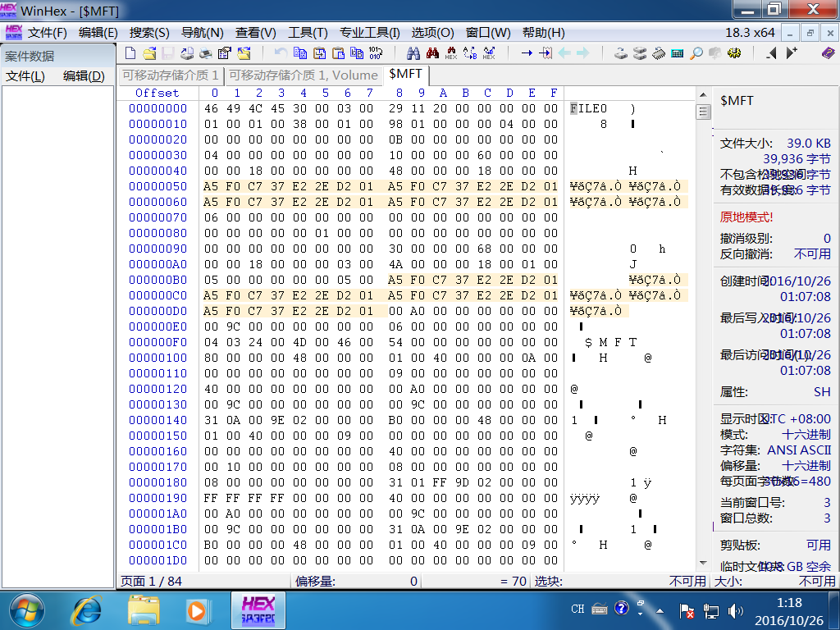The width and height of the screenshot is (840, 630).
Task: Click the Go To Offset arrow icon
Action: 527,53
